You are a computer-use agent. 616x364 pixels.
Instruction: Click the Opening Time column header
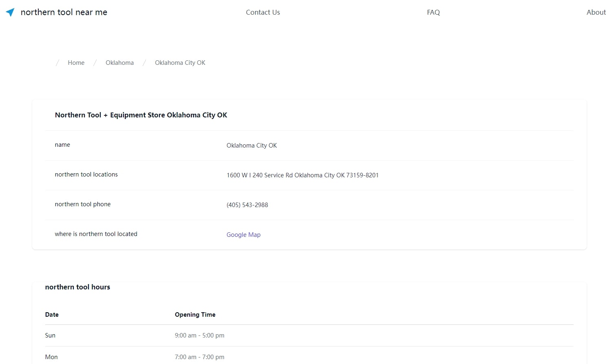[195, 315]
